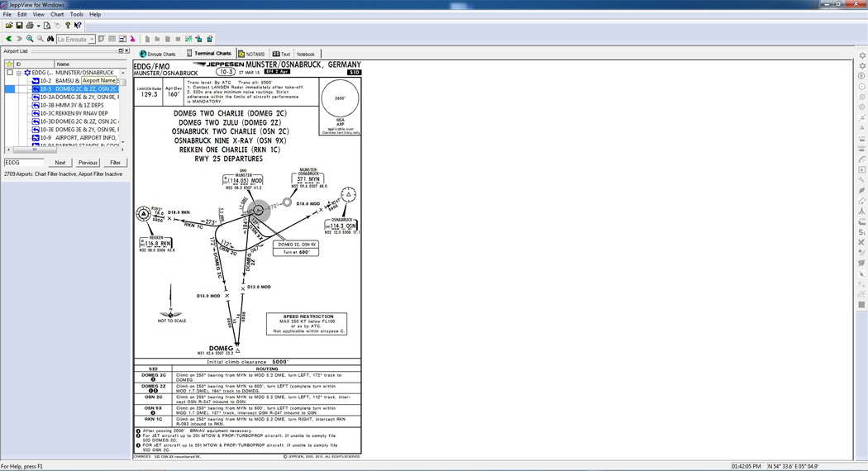Open the Notebook tab
This screenshot has width=868, height=471.
click(x=306, y=55)
